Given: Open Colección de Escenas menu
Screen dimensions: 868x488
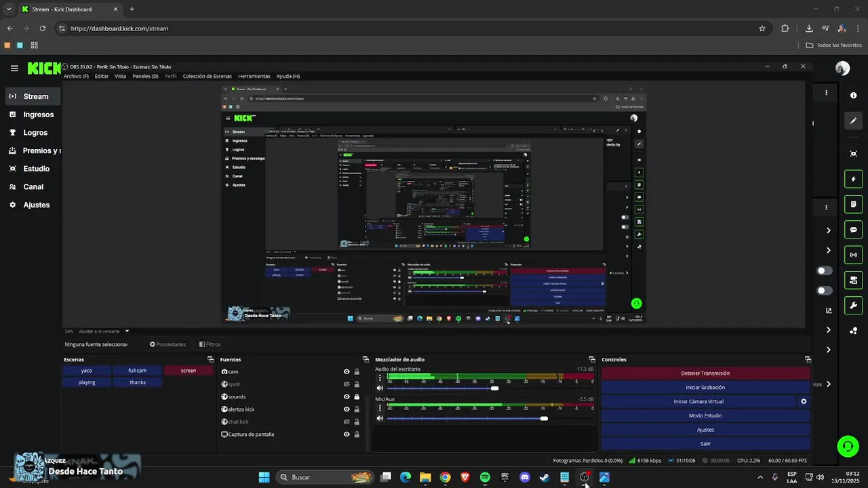Looking at the screenshot, I should (207, 76).
